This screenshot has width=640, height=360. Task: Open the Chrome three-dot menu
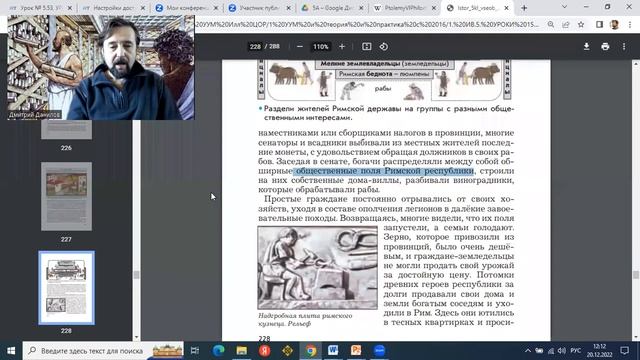click(x=629, y=24)
